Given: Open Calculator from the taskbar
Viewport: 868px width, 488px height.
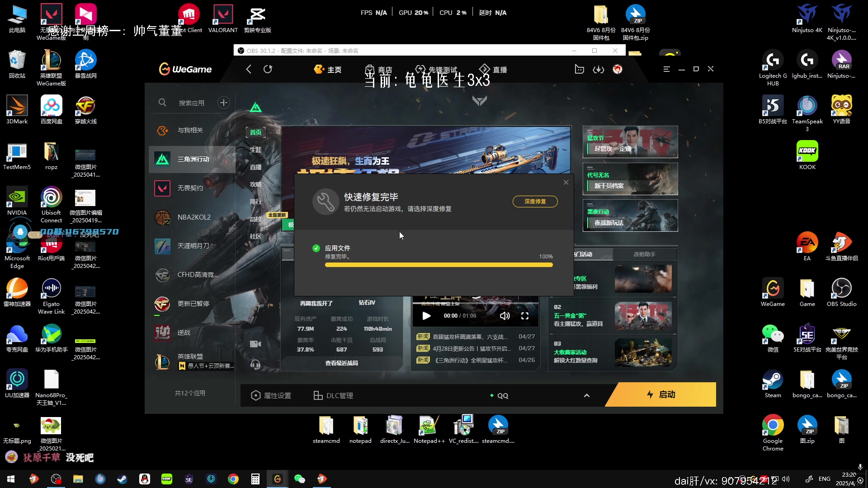Looking at the screenshot, I should pyautogui.click(x=255, y=479).
